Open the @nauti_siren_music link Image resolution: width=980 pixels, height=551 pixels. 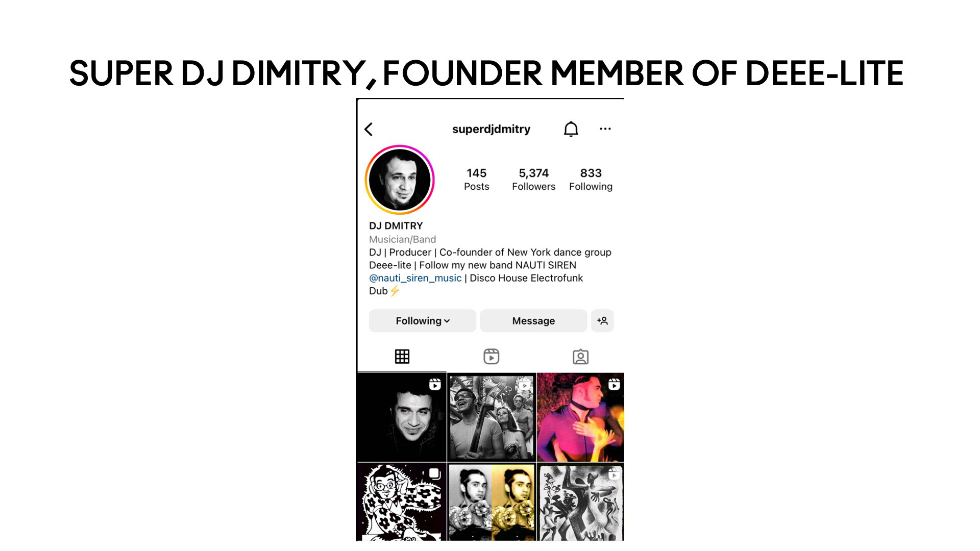point(415,278)
